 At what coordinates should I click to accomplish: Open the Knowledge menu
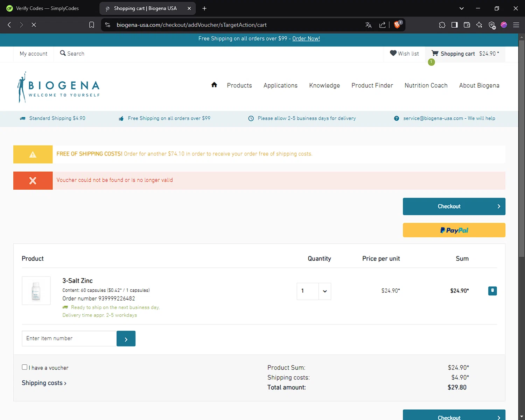coord(324,85)
